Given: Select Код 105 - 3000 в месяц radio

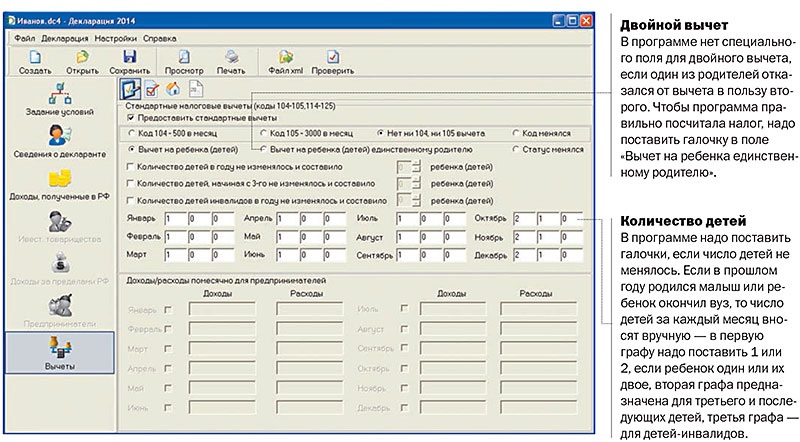Looking at the screenshot, I should [261, 133].
